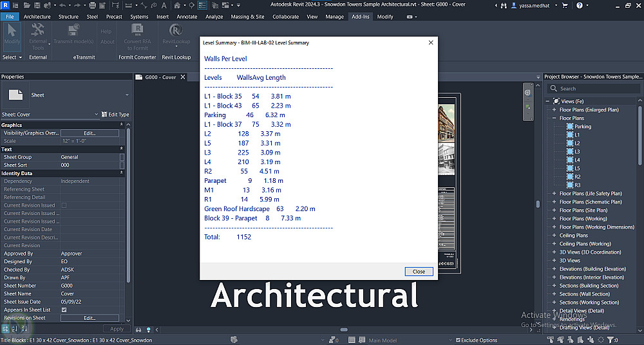This screenshot has height=345, width=644.
Task: Open the Architecture ribbon tab
Action: (x=37, y=17)
